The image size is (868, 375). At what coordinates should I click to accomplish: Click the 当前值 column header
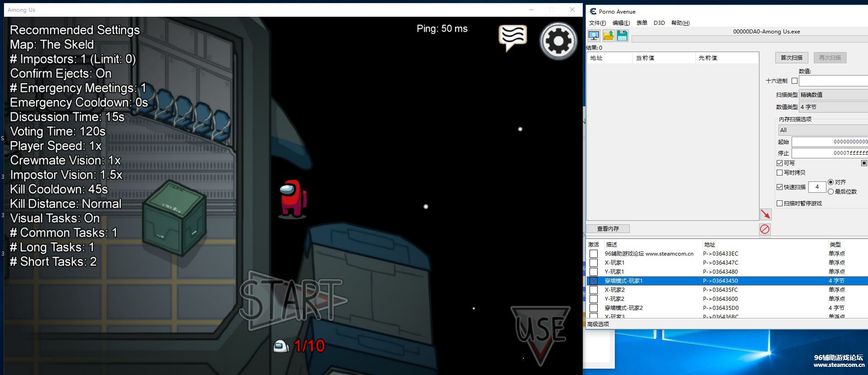point(664,58)
